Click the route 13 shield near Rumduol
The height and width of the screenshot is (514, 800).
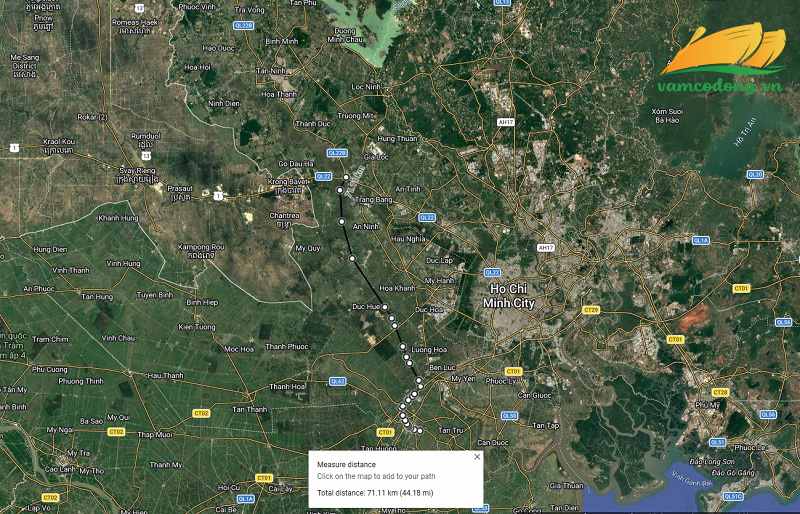[x=146, y=156]
